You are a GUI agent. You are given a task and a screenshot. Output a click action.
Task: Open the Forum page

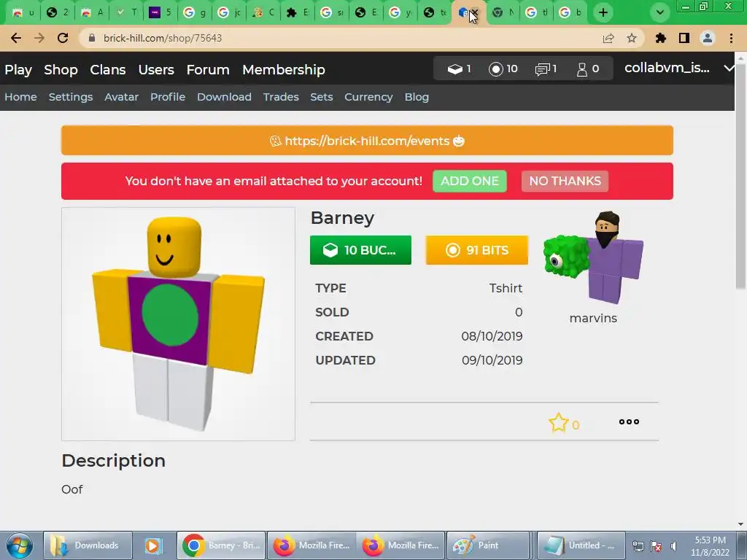click(x=208, y=69)
